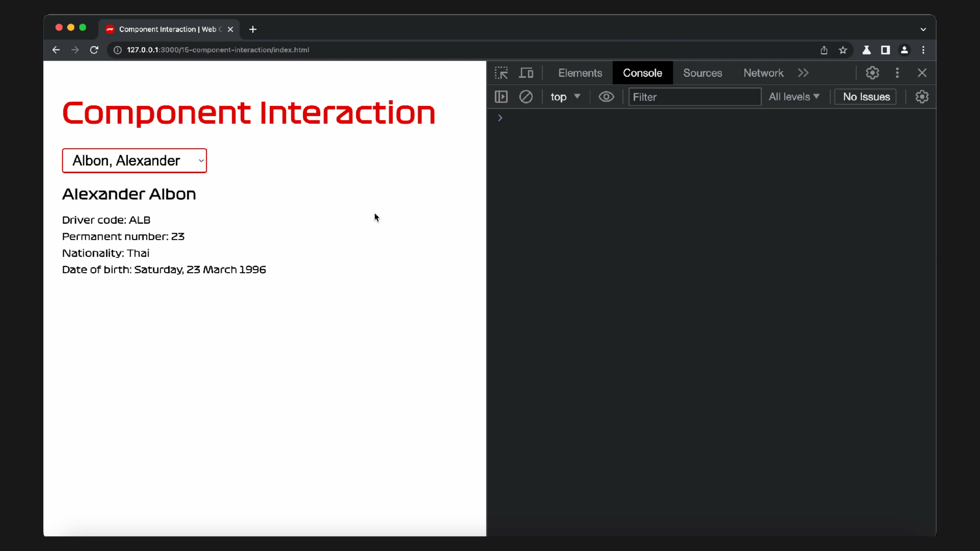Click the No Issues button
980x551 pixels.
[x=866, y=96]
